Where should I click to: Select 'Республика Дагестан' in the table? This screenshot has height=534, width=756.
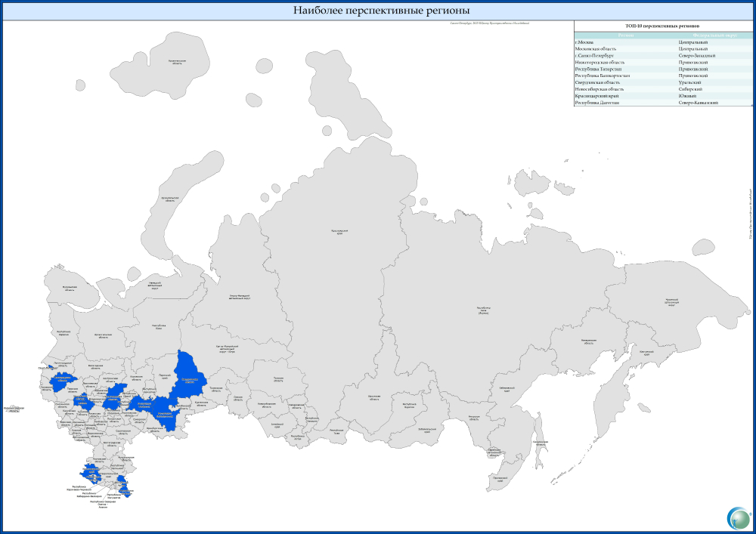click(x=597, y=103)
